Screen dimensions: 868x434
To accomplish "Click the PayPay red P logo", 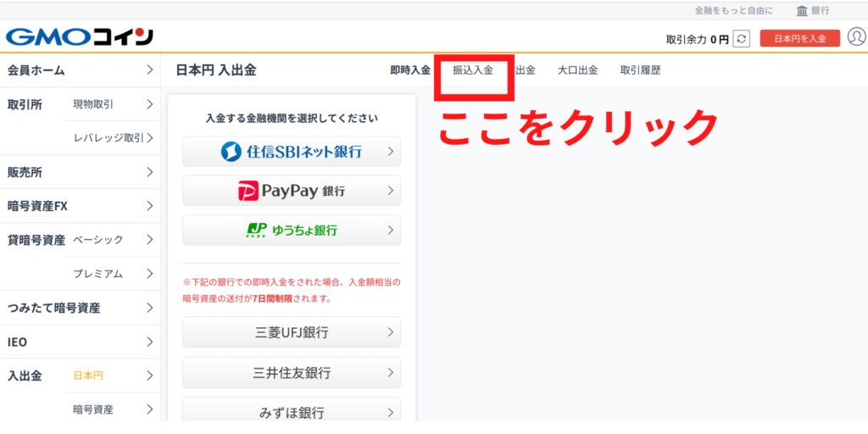I will (x=248, y=191).
